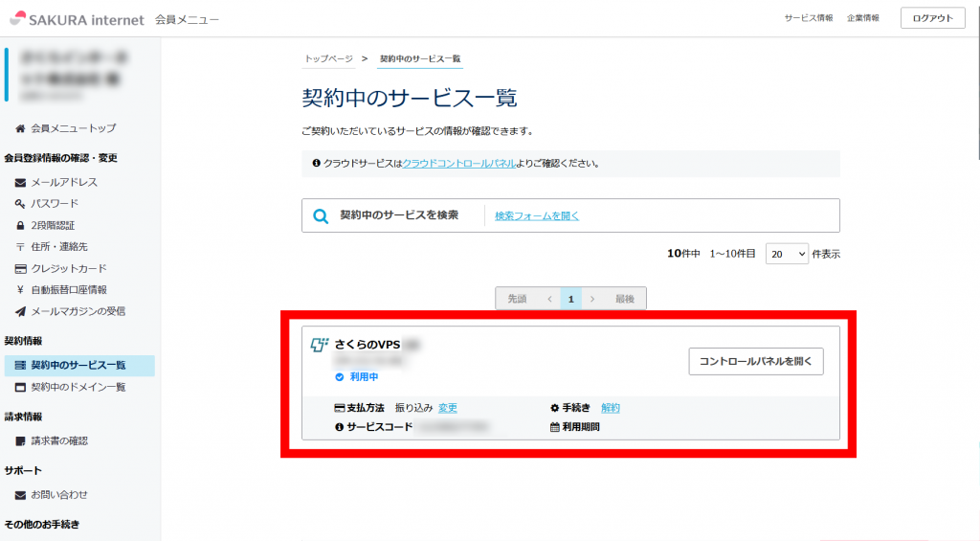Image resolution: width=980 pixels, height=541 pixels.
Task: Follow the クラウドコントロールパネル link
Action: [458, 164]
